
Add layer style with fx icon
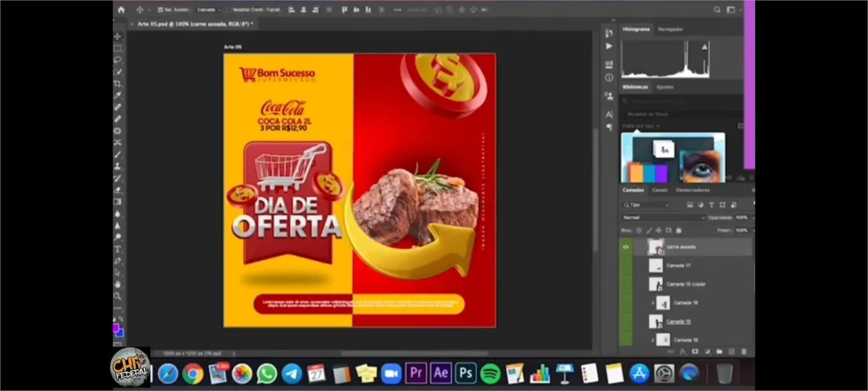[683, 352]
